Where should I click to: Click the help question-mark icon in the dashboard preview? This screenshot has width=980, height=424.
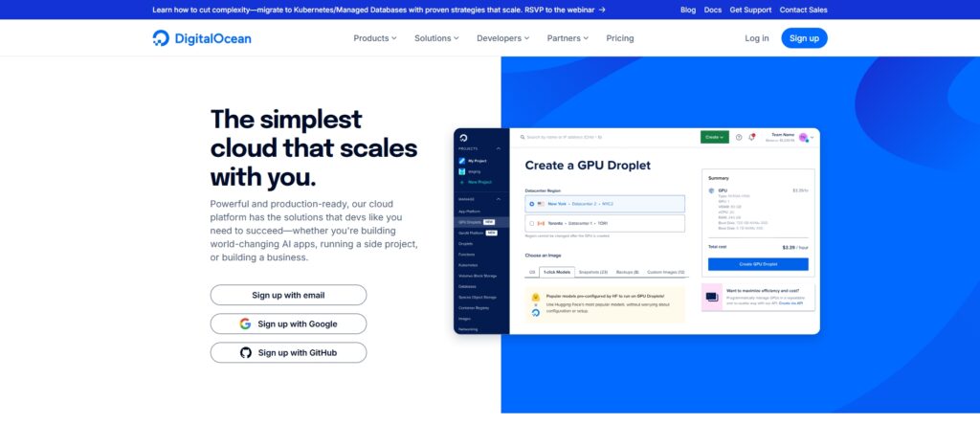coord(739,137)
